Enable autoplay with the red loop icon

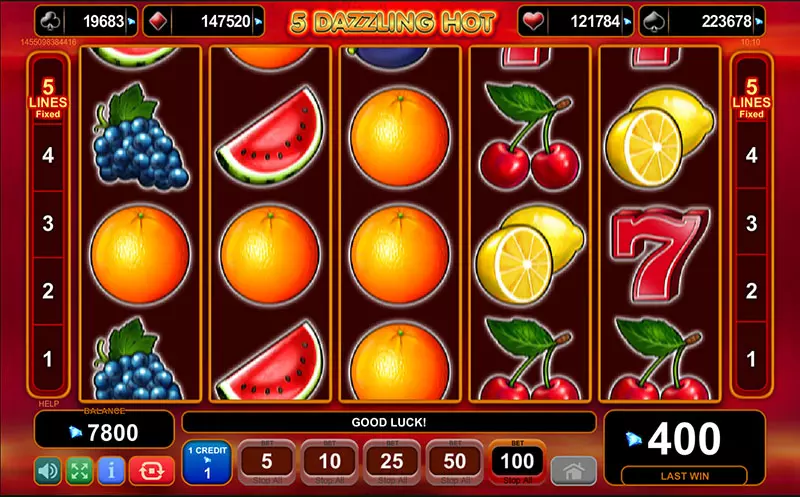click(x=152, y=470)
